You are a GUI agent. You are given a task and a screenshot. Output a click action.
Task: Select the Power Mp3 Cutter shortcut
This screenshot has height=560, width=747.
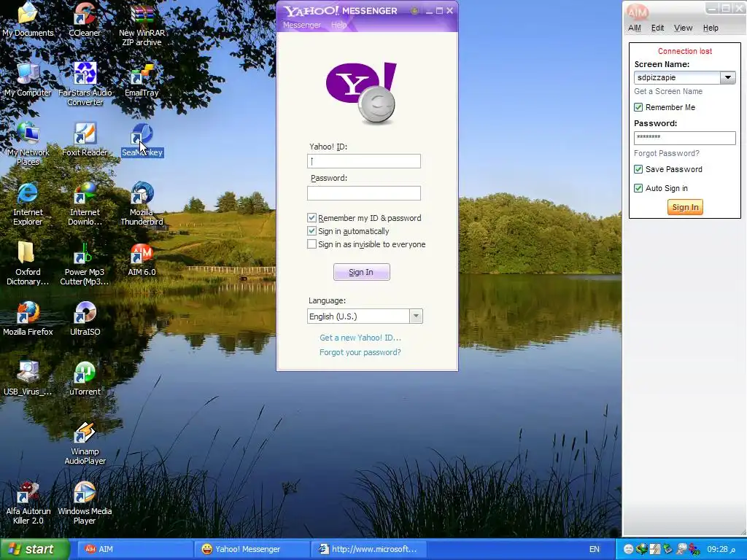point(85,262)
